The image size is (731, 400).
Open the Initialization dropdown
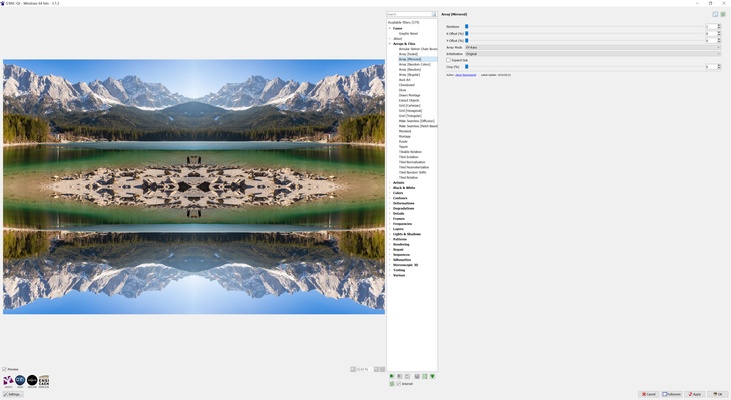[592, 54]
